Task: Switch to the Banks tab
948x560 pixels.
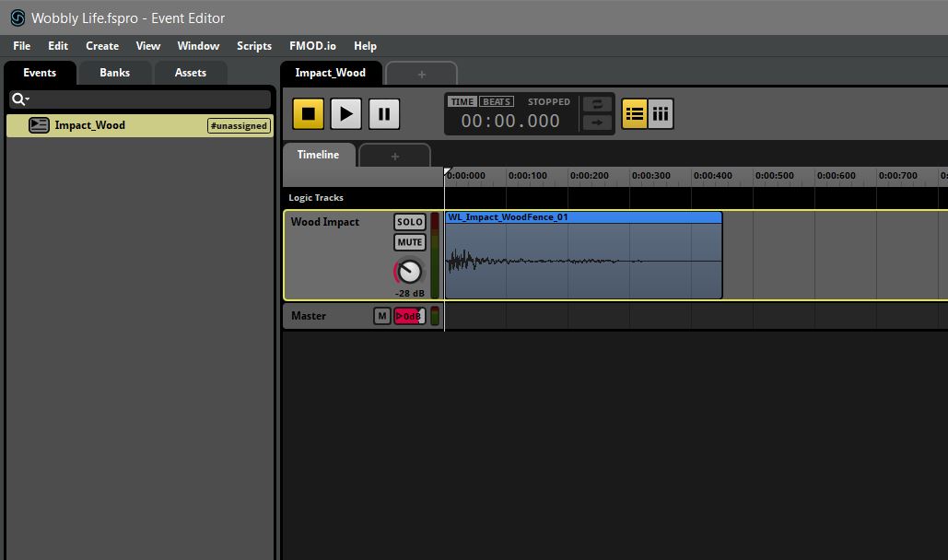Action: click(115, 73)
